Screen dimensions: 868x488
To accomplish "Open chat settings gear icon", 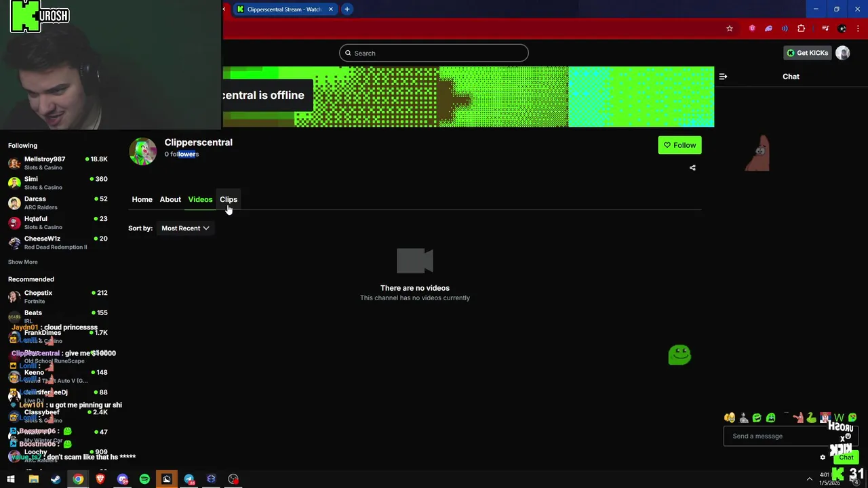I will 823,457.
